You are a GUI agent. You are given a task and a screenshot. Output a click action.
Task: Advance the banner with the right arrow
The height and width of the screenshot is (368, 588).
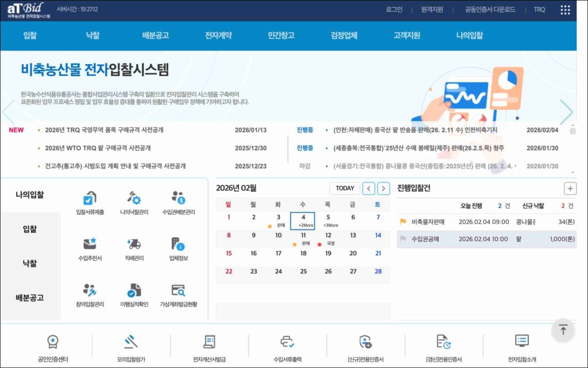coord(566,112)
